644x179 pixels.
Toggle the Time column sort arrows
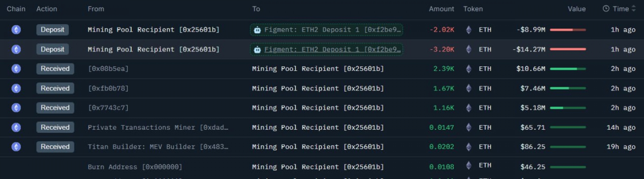click(x=634, y=9)
